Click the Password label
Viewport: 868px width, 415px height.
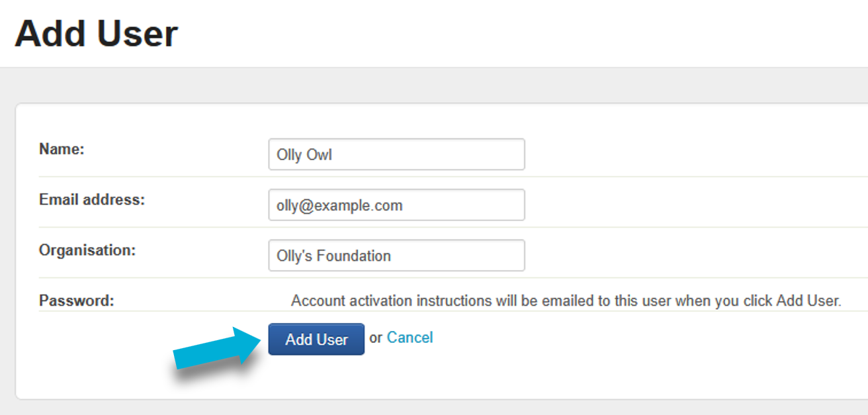pyautogui.click(x=77, y=300)
